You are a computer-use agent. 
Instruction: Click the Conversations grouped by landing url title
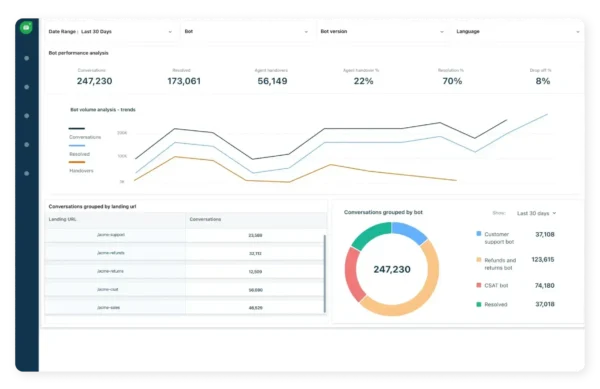(x=92, y=206)
